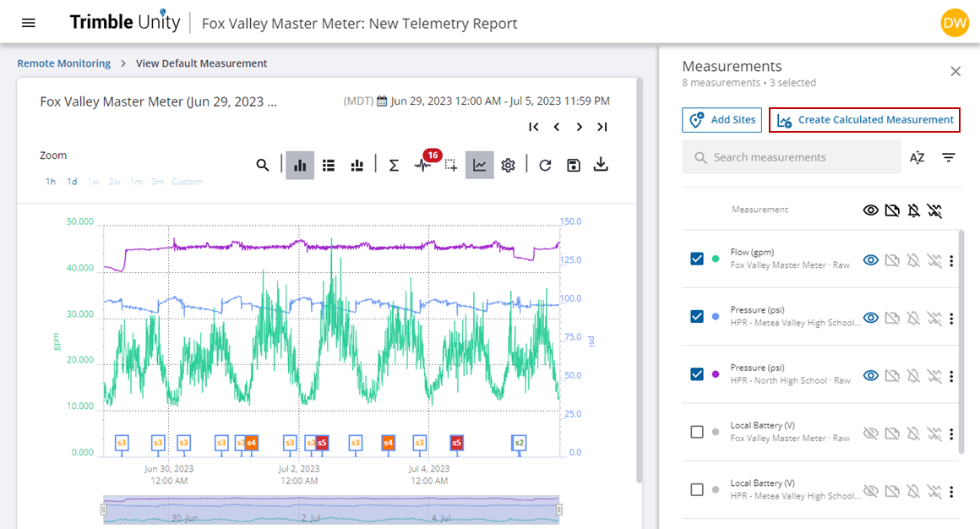Toggle bell alert for Flow (gpm)
Image resolution: width=980 pixels, height=529 pixels.
click(x=913, y=260)
